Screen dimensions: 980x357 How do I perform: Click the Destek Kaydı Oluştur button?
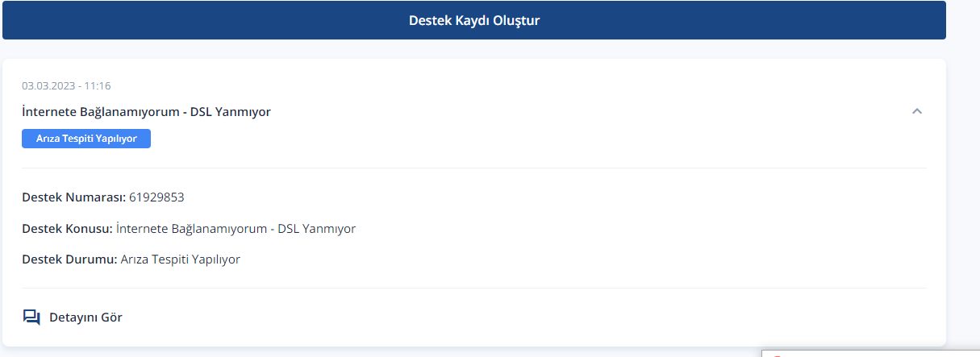473,21
